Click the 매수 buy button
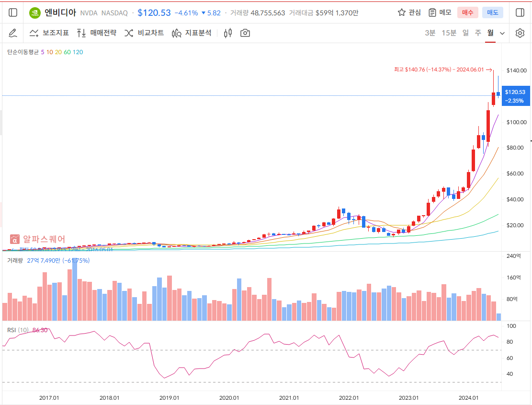This screenshot has height=405, width=532. [x=467, y=12]
